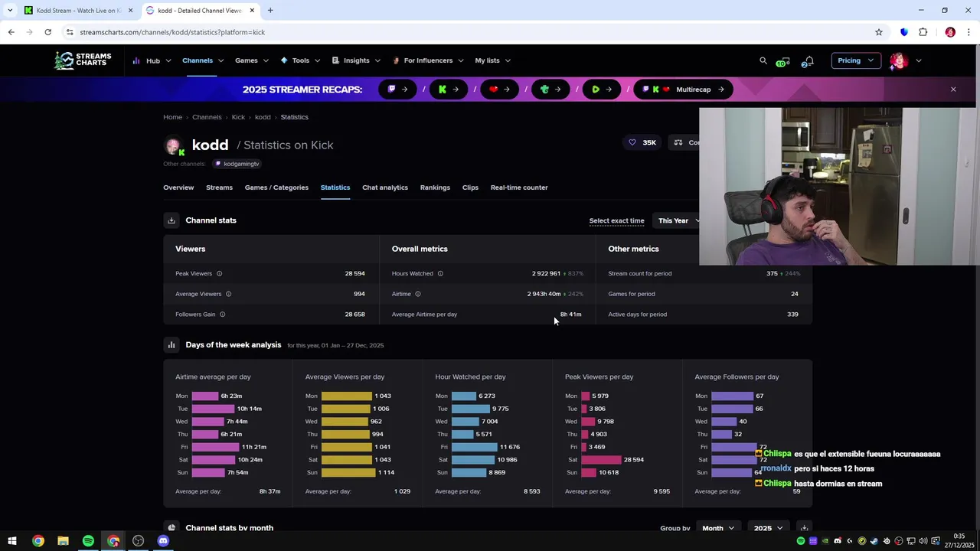Open the notifications bell icon

[x=808, y=60]
